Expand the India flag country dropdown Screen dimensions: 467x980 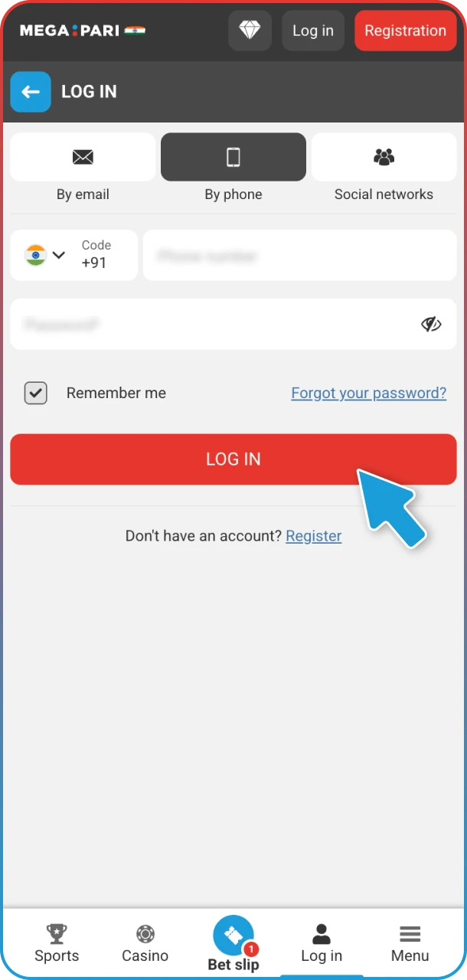click(x=45, y=255)
